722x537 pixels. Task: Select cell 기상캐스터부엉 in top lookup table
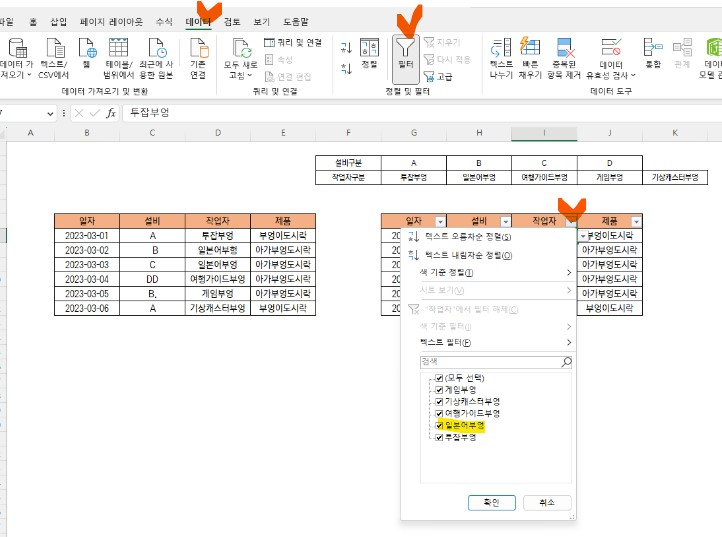tap(675, 177)
